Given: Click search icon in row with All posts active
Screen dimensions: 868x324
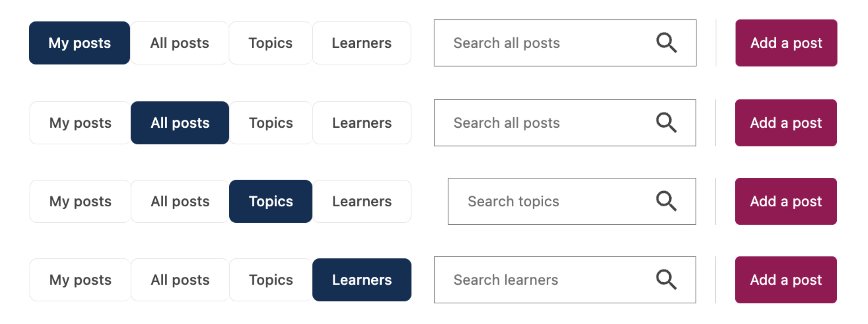Looking at the screenshot, I should coord(666,123).
